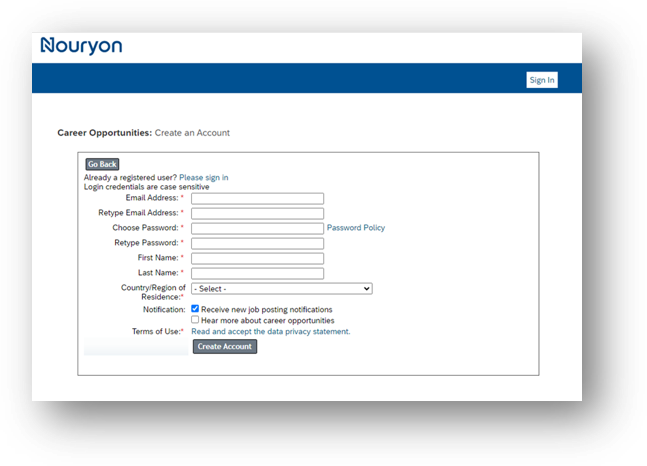Uncheck Receive new job posting notifications
This screenshot has width=647, height=466.
click(x=196, y=310)
